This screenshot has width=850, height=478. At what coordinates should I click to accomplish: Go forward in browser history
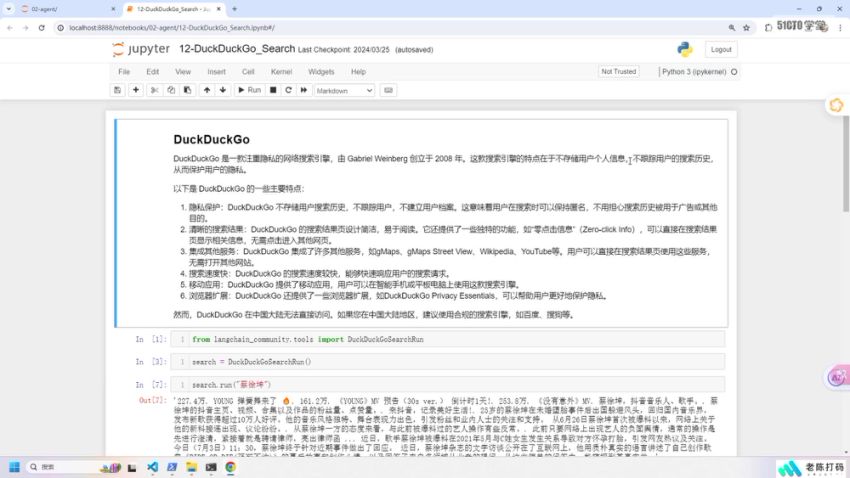(25, 28)
